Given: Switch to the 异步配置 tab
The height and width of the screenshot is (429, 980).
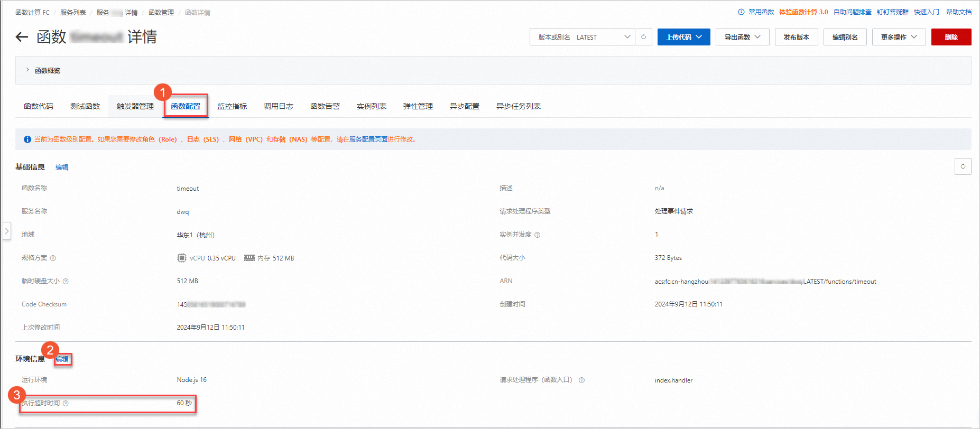Looking at the screenshot, I should (465, 106).
